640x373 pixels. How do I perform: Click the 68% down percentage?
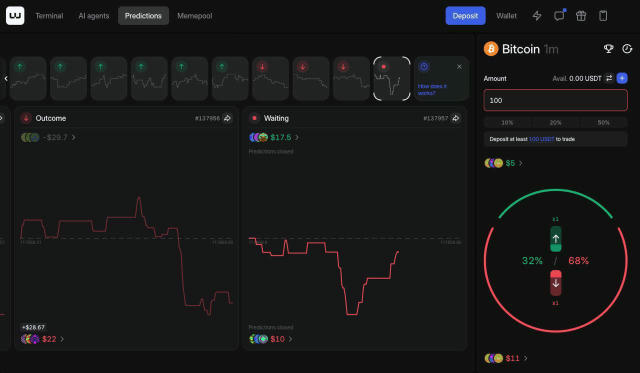(x=578, y=261)
